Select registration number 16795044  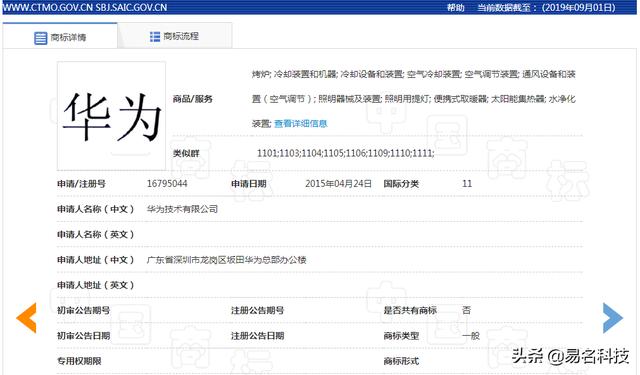pos(167,184)
